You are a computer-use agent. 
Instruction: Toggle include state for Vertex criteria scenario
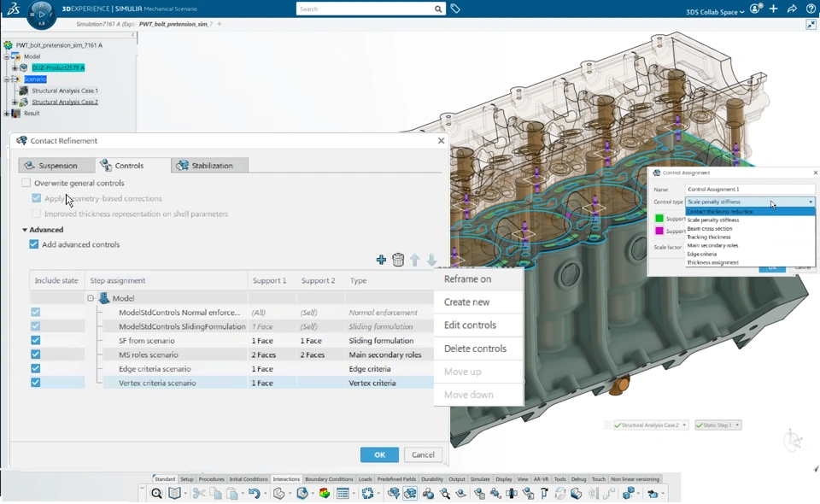[35, 383]
